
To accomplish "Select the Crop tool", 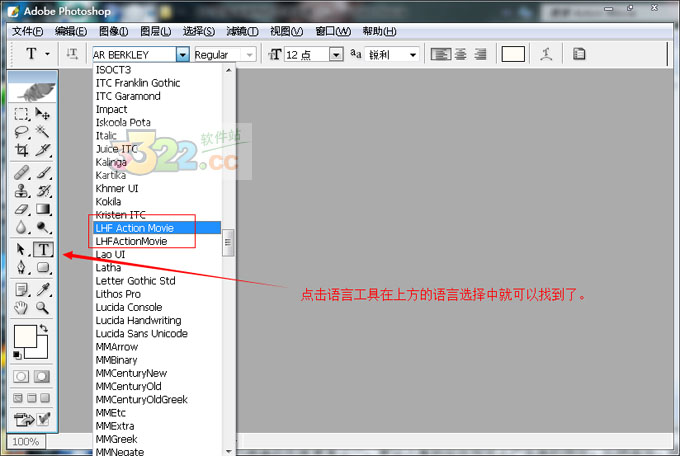I will [21, 150].
